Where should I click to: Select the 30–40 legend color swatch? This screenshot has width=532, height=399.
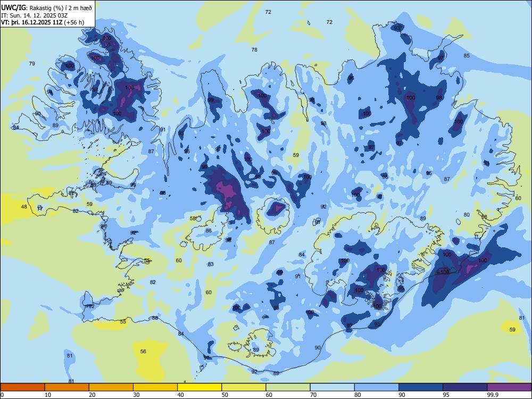click(x=155, y=387)
